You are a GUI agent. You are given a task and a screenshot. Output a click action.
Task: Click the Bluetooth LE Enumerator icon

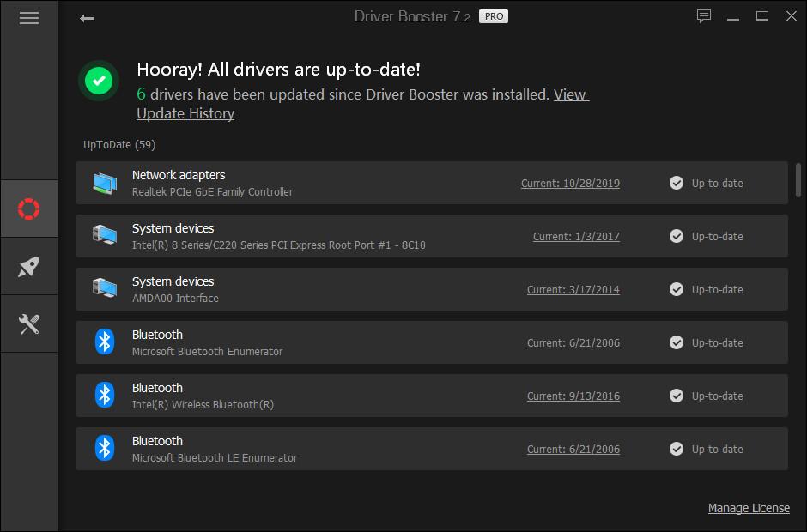point(105,449)
